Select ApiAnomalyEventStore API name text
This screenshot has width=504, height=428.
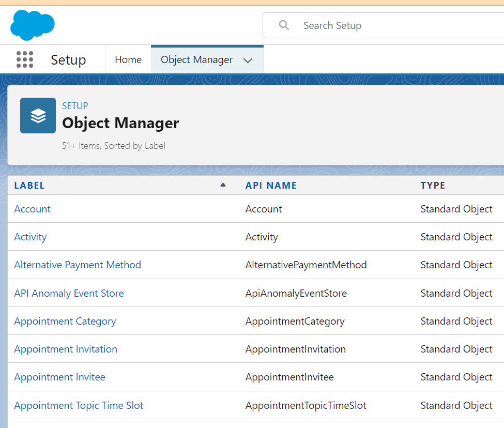point(296,293)
